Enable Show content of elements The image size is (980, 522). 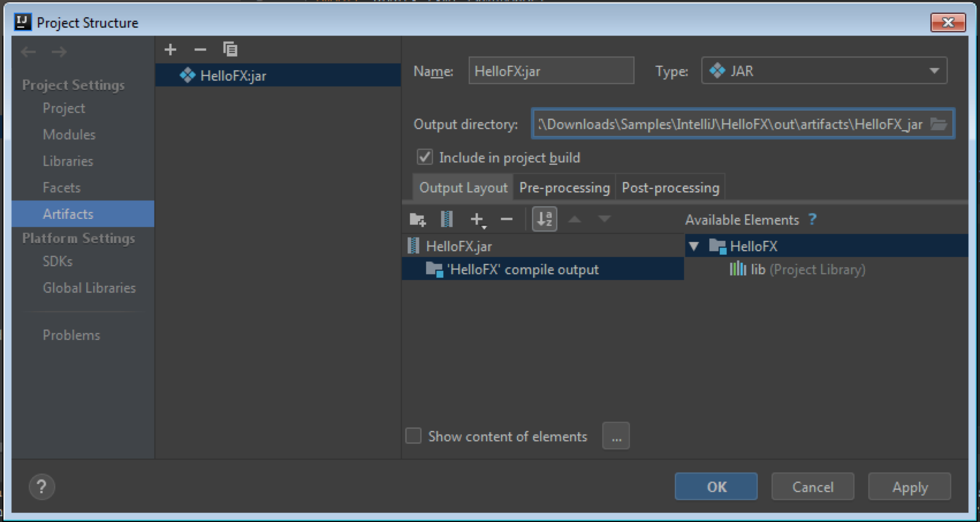click(x=413, y=436)
